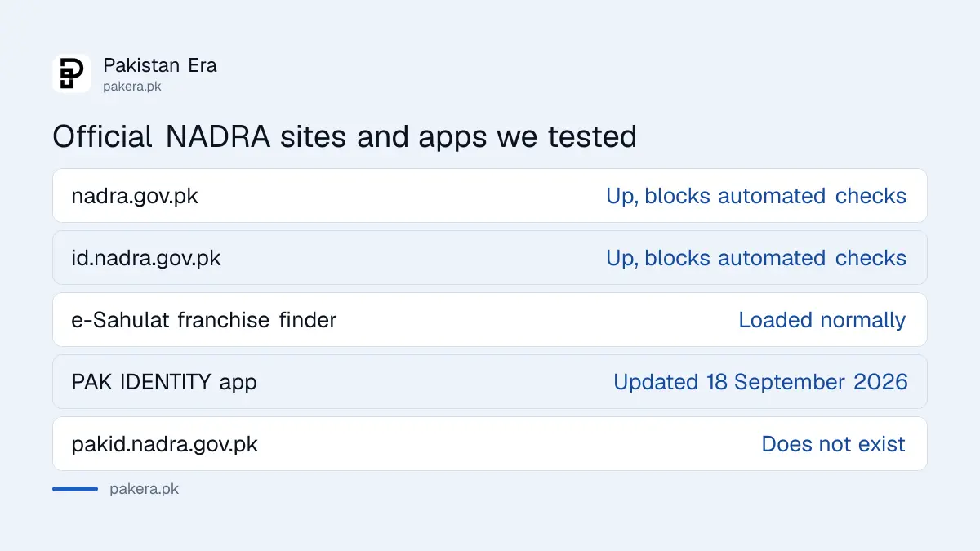Select the Pakistan Era site name
The width and height of the screenshot is (980, 551).
click(x=160, y=65)
